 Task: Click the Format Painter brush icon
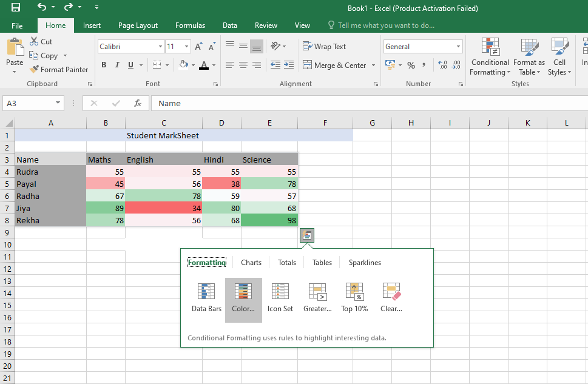click(35, 70)
